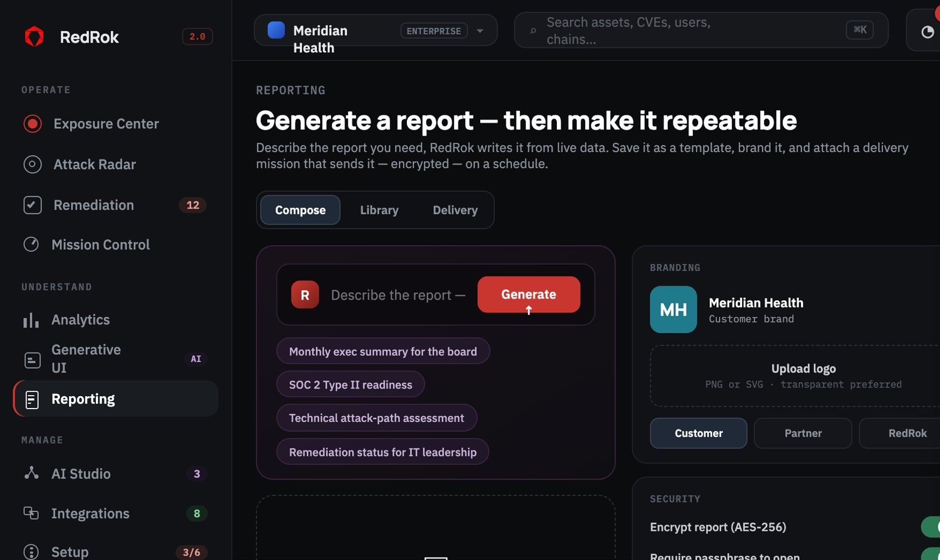Click the ⌘K shortcut badge
Image resolution: width=940 pixels, height=560 pixels.
pyautogui.click(x=860, y=30)
